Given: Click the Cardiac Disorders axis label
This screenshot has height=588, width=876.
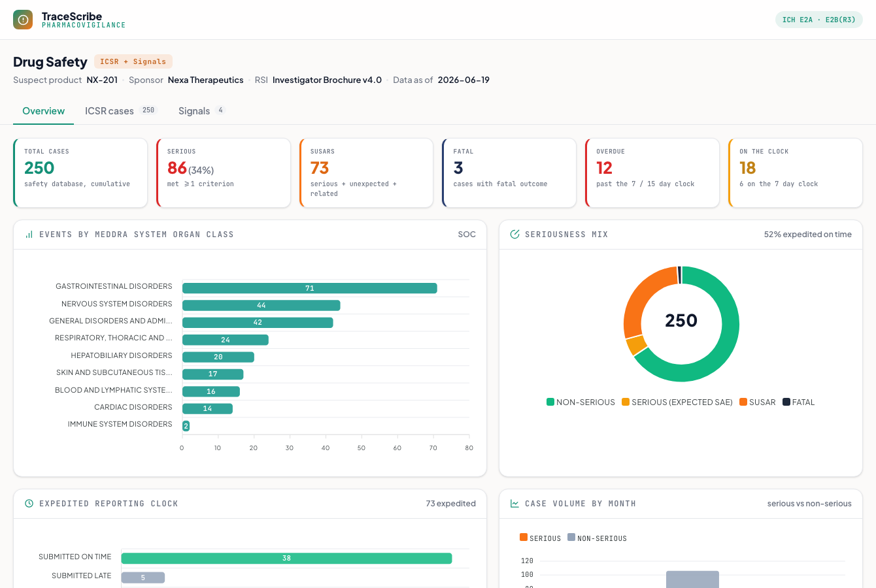Looking at the screenshot, I should [133, 407].
